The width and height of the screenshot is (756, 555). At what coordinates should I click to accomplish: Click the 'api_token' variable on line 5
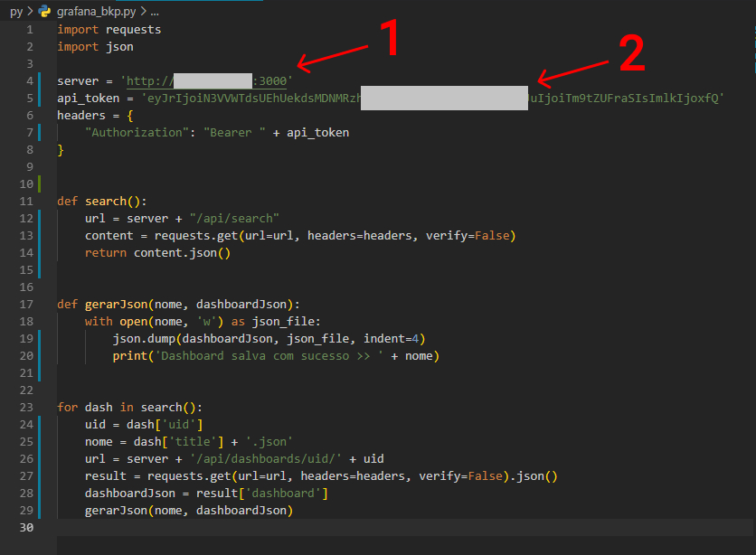coord(89,99)
